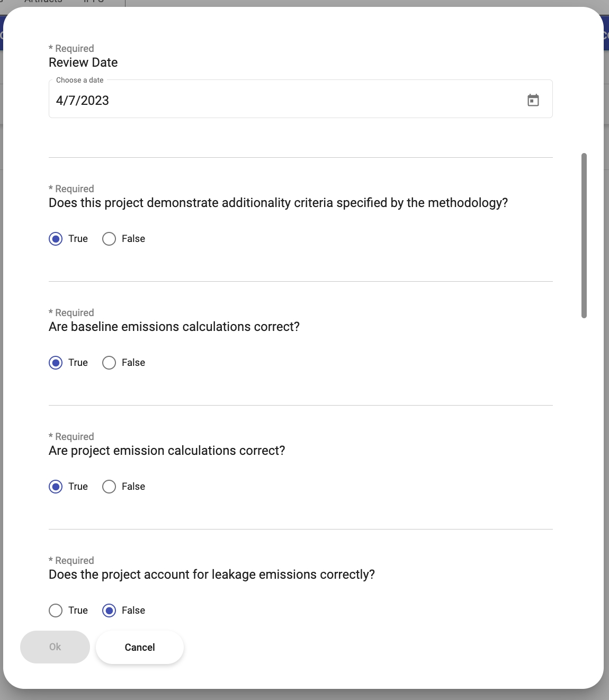Click the 'Review Date' heading

click(x=83, y=62)
